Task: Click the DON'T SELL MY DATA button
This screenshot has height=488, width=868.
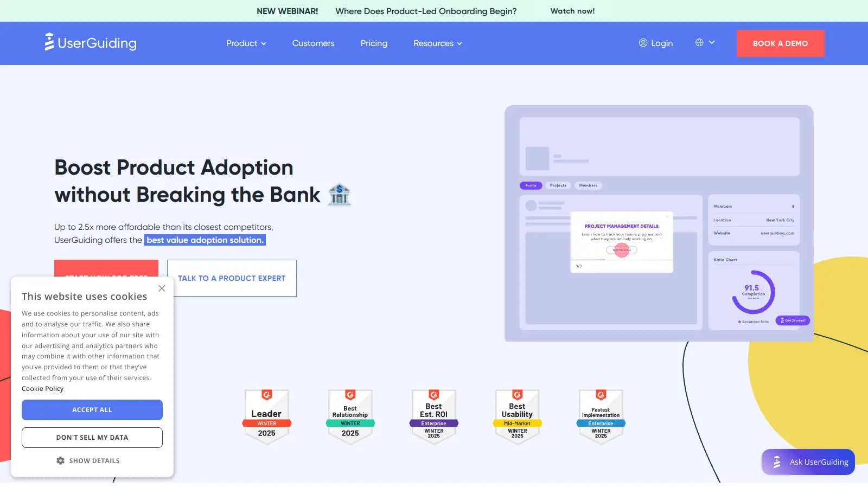Action: tap(92, 437)
